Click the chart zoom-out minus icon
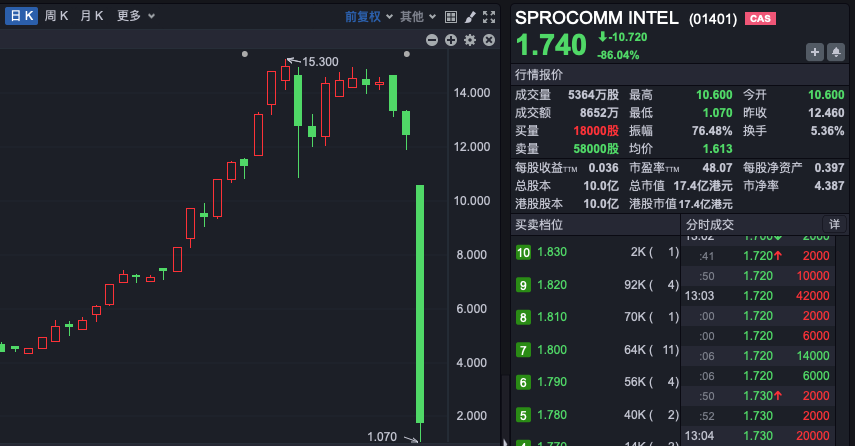The height and width of the screenshot is (446, 855). click(432, 40)
